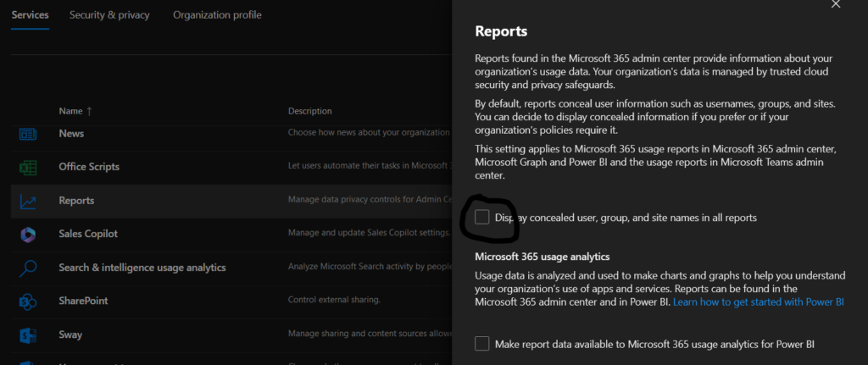This screenshot has height=365, width=868.
Task: Open the SharePoint service settings
Action: tap(83, 301)
